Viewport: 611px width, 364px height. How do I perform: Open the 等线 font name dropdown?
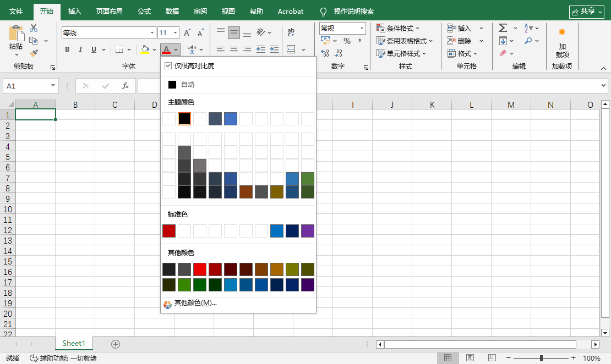coord(152,33)
